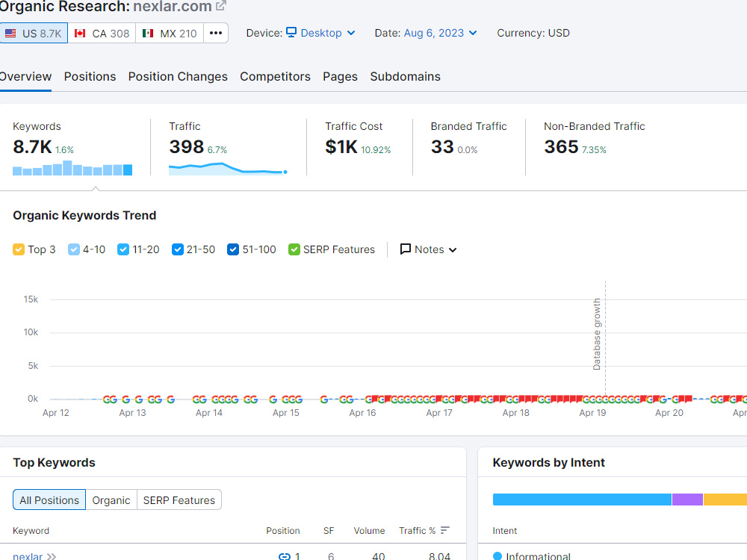Open the Date Aug 6, 2023 dropdown
The height and width of the screenshot is (560, 747).
click(440, 33)
